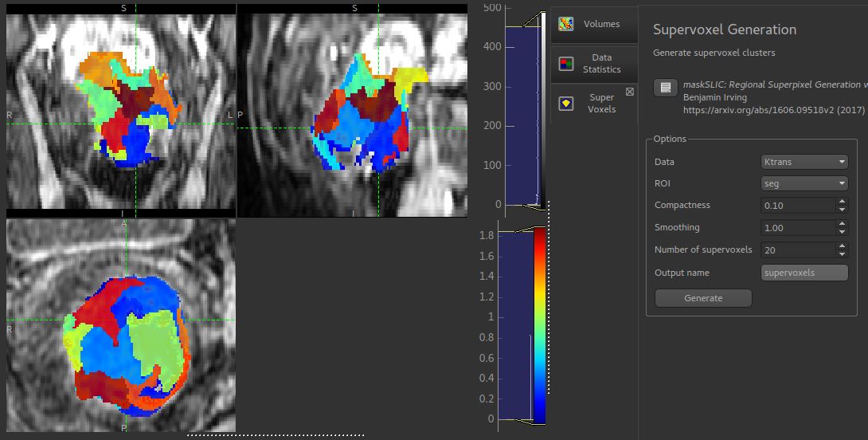Screen dimensions: 868x440
Task: Click the Compactness value field
Action: (799, 206)
